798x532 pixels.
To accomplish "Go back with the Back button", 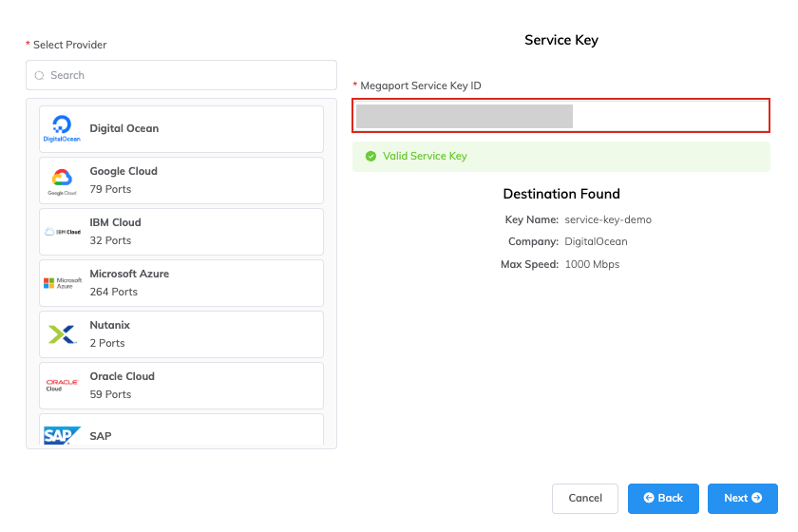I will tap(663, 498).
